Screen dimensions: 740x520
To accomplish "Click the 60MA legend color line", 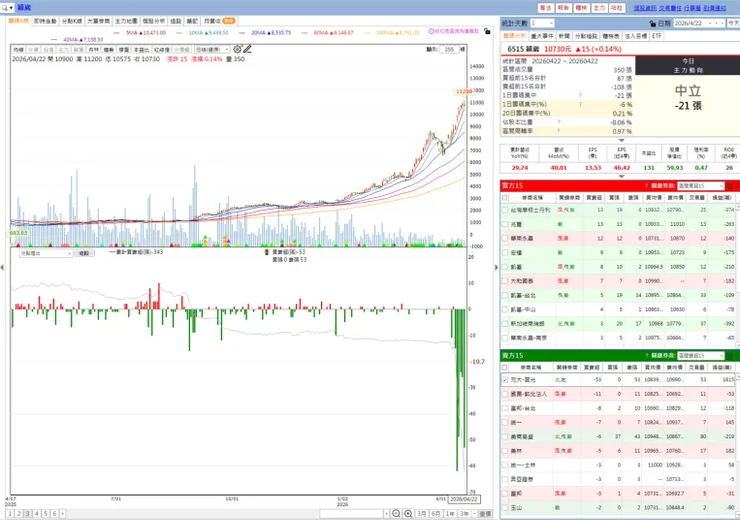I will coord(305,33).
